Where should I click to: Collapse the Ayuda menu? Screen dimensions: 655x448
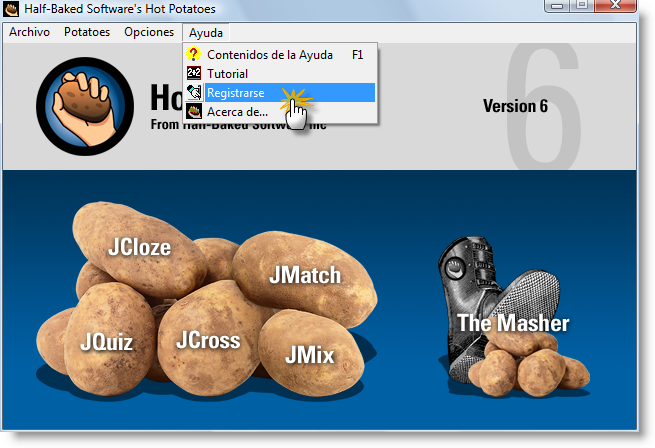[206, 33]
